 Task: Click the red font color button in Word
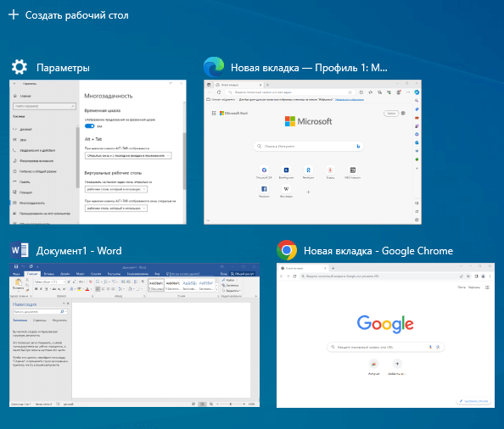point(87,289)
